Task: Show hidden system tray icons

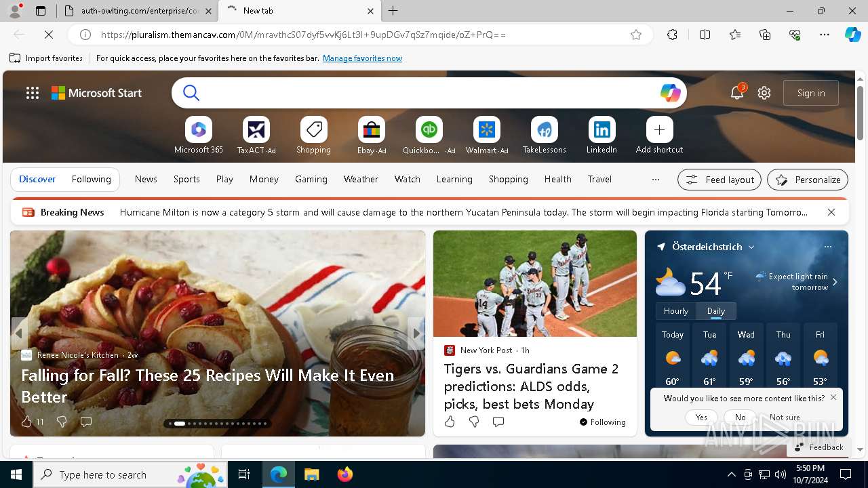Action: coord(731,474)
